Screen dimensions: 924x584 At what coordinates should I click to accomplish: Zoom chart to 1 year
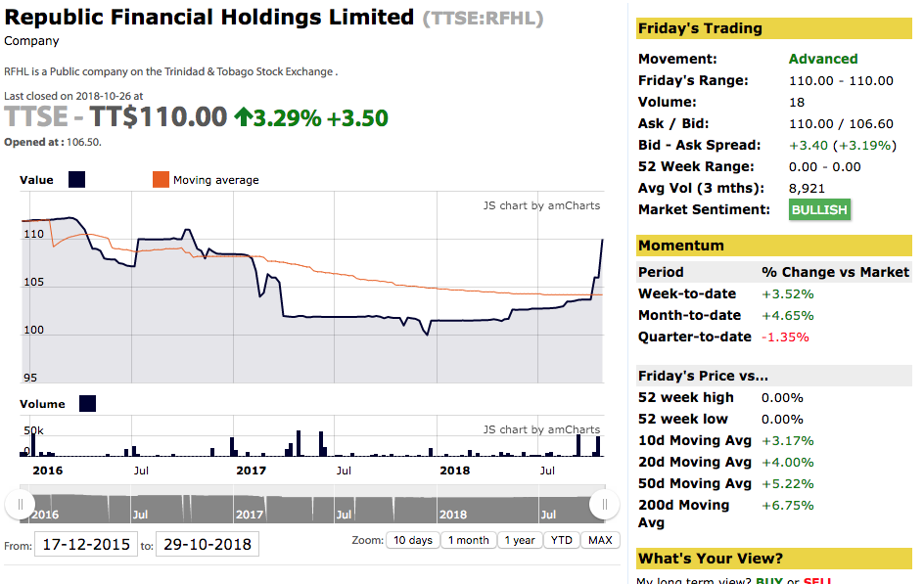[520, 540]
